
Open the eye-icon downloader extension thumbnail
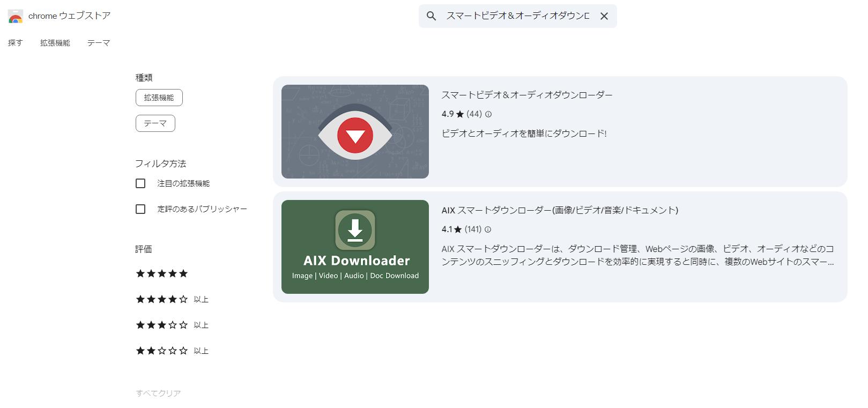pos(355,131)
